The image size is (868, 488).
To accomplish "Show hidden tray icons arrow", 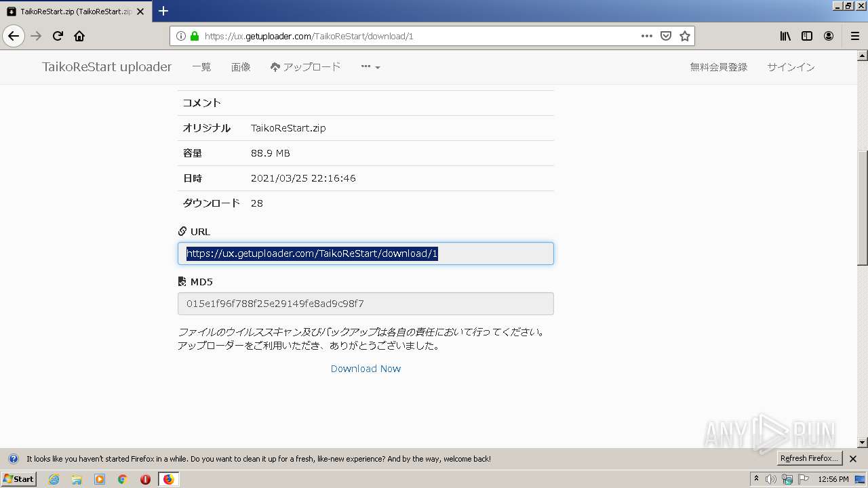I will coord(756,479).
